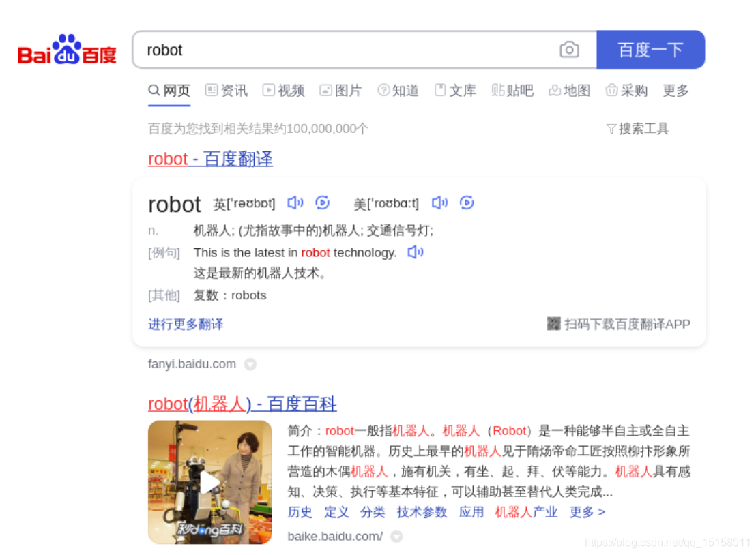The height and width of the screenshot is (555, 756).
Task: Click the large 'robot' headword
Action: click(175, 205)
